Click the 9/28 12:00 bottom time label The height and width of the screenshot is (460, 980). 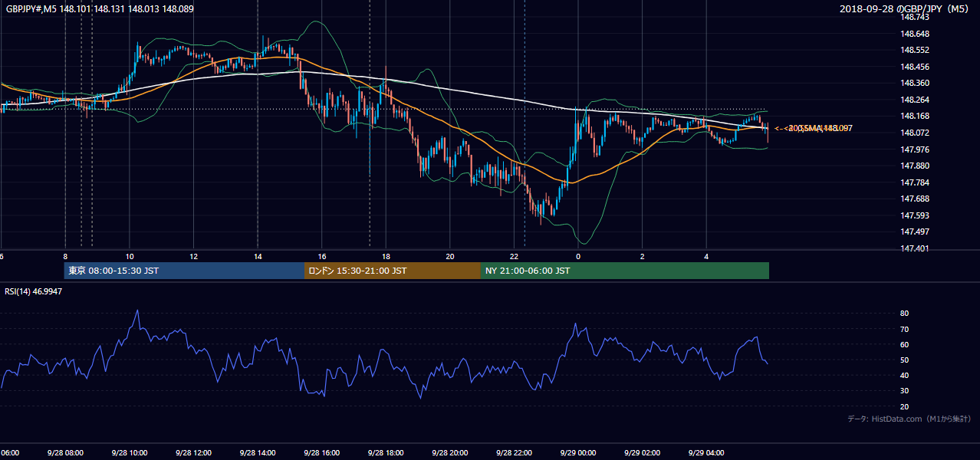point(193,453)
